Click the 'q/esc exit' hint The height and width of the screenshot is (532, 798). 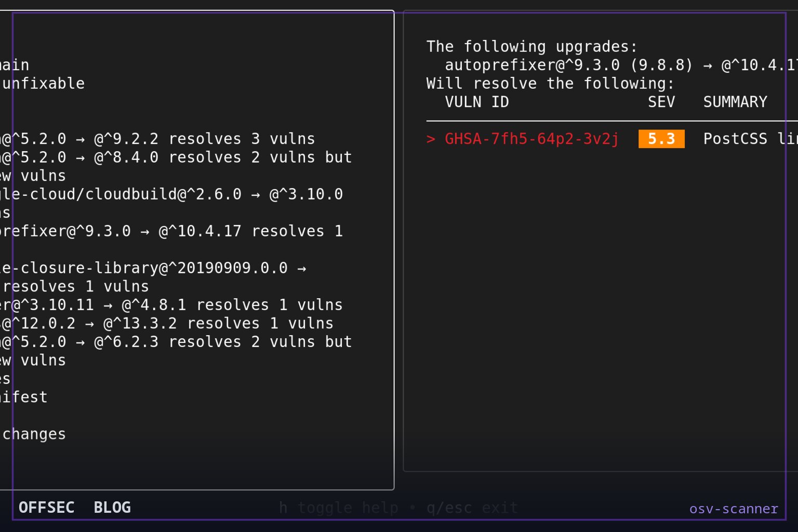click(472, 508)
